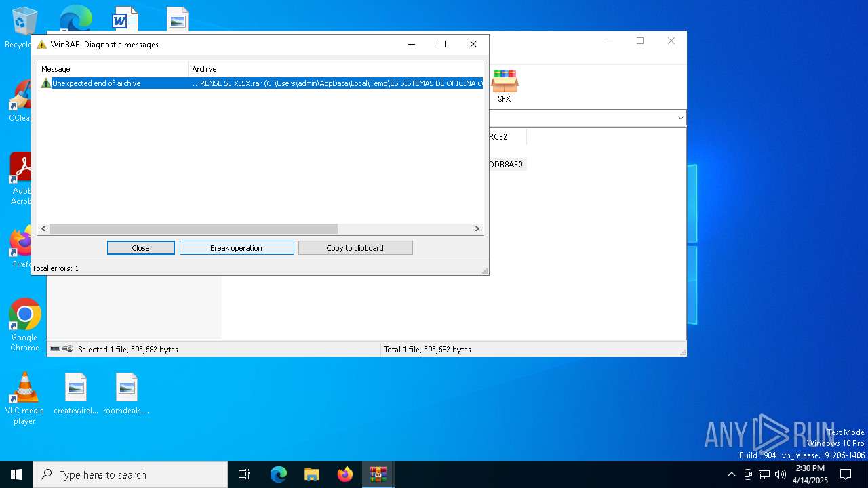
Task: Open File Explorer from the taskbar
Action: (312, 474)
